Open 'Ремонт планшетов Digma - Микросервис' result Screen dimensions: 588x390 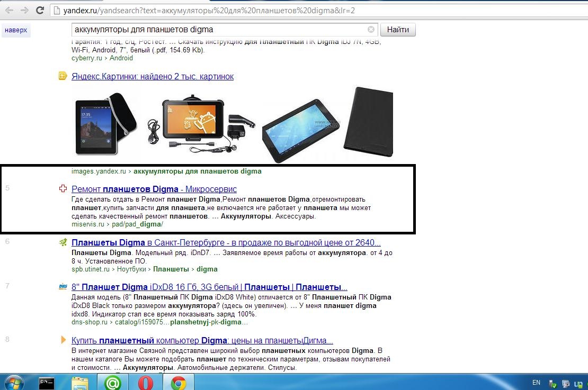(x=154, y=189)
